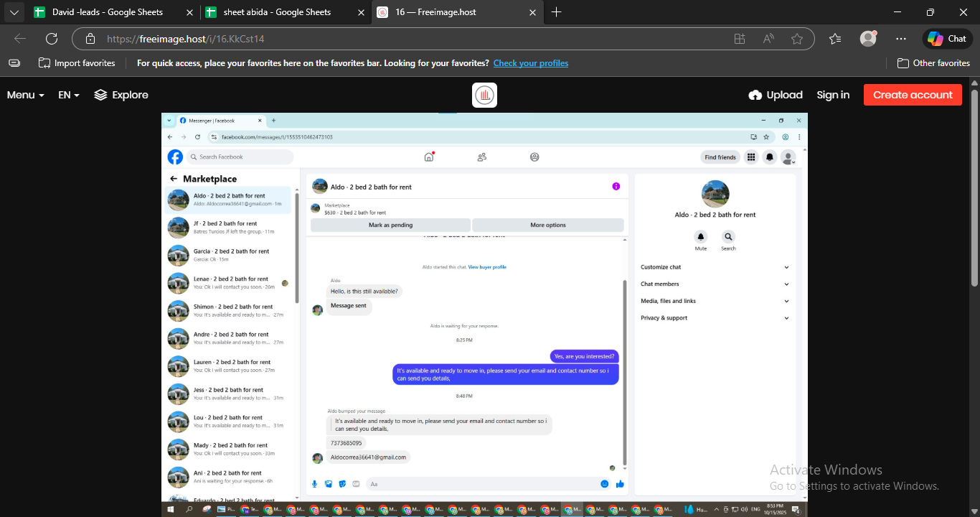Open the Edge tab actions menu
The height and width of the screenshot is (517, 980).
14,12
